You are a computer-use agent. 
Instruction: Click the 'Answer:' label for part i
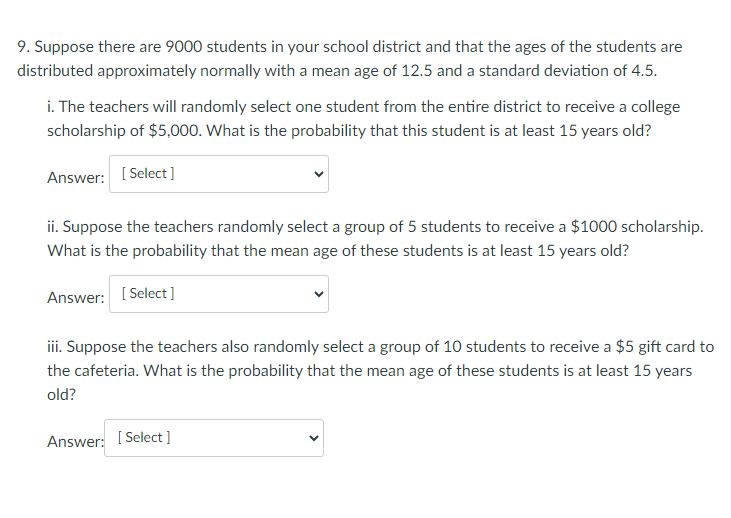tap(76, 178)
